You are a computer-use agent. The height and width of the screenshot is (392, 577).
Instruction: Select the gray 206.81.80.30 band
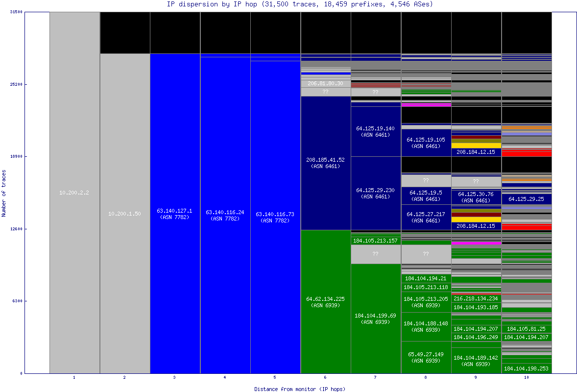coord(325,84)
